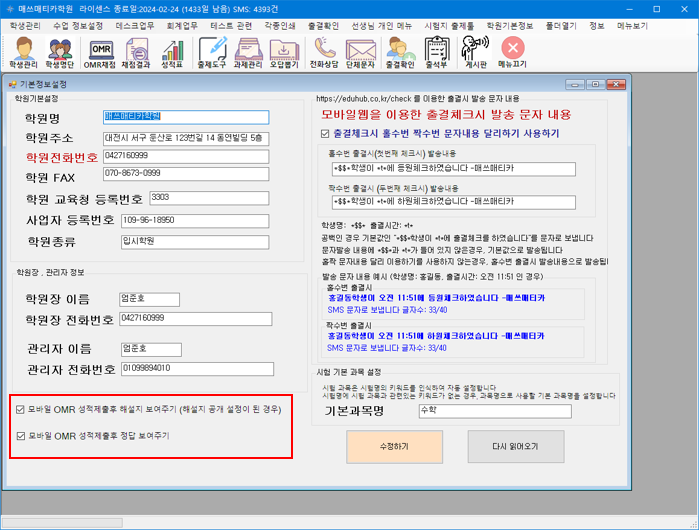Close the 기본정보설정 dialog window
699x530 pixels.
tap(616, 84)
